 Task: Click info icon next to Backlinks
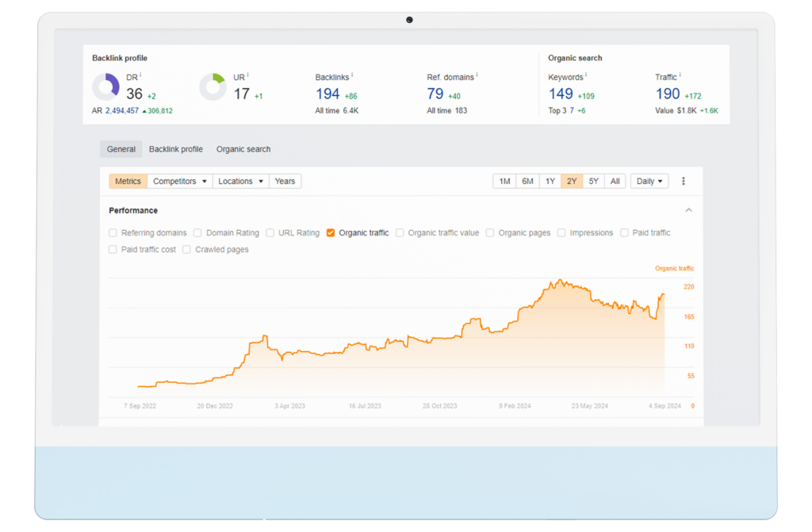(352, 75)
